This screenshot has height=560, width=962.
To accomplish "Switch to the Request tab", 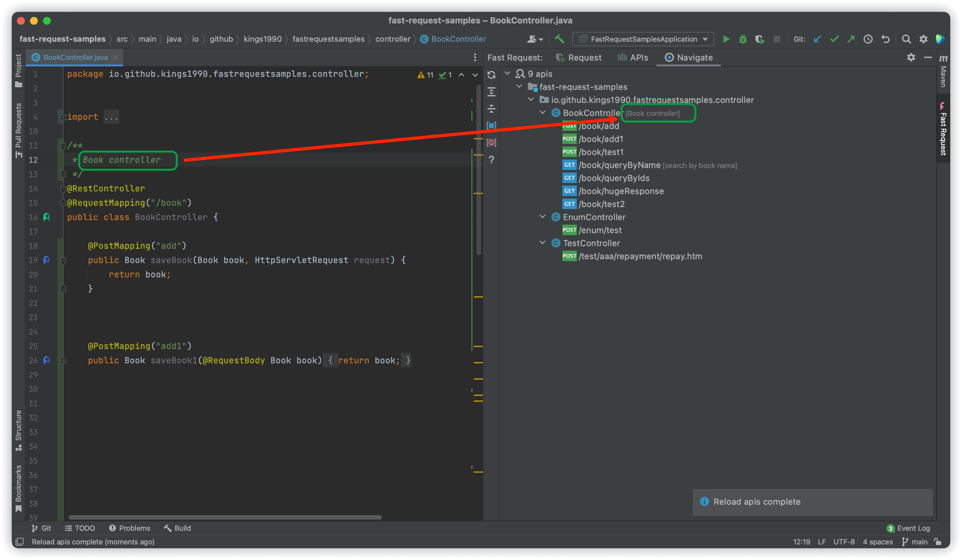I will (x=579, y=58).
